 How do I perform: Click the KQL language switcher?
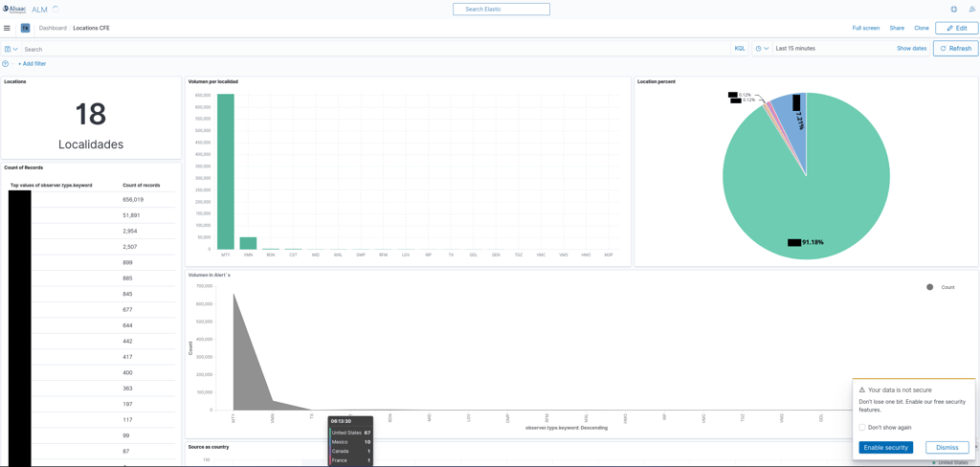point(740,48)
